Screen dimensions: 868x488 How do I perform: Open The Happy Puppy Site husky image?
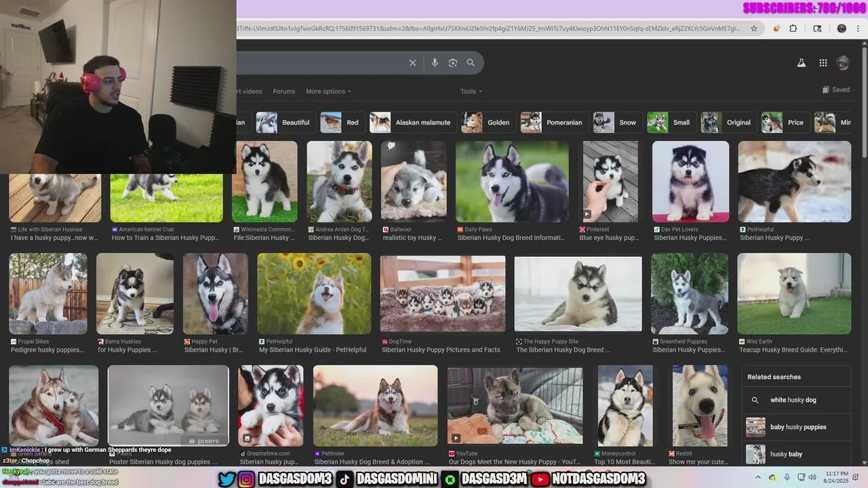click(x=578, y=293)
